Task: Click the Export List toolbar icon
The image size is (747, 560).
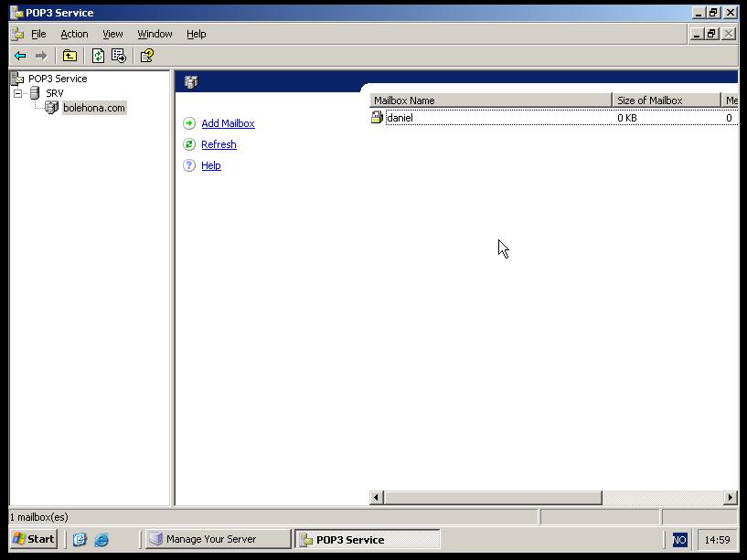Action: (x=119, y=56)
